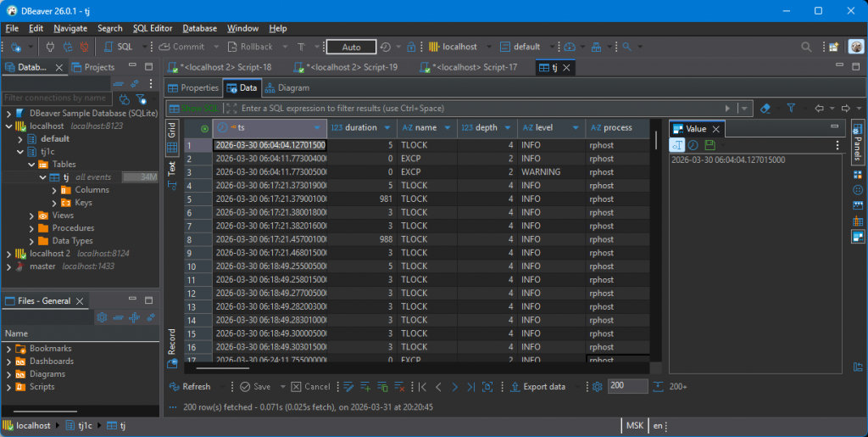Toggle Grid presentation side tab

pos(171,130)
